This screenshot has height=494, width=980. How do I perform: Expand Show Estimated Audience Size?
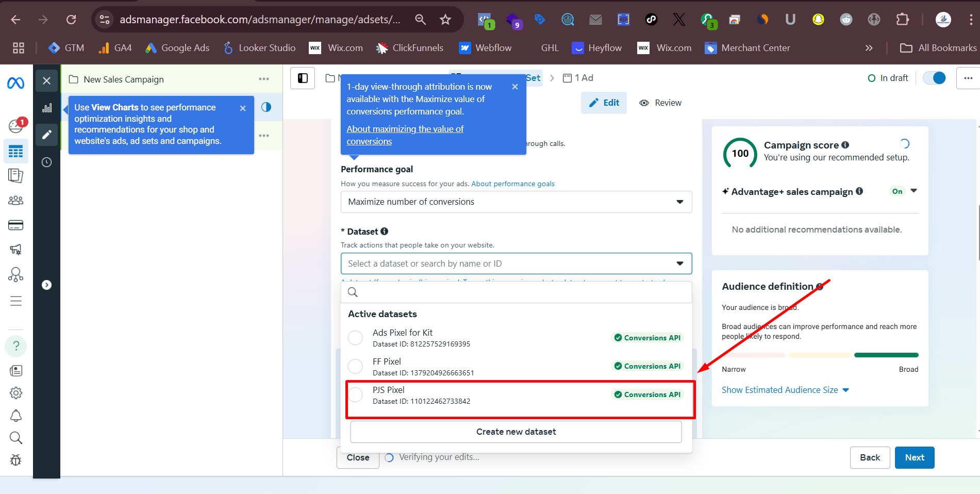785,390
